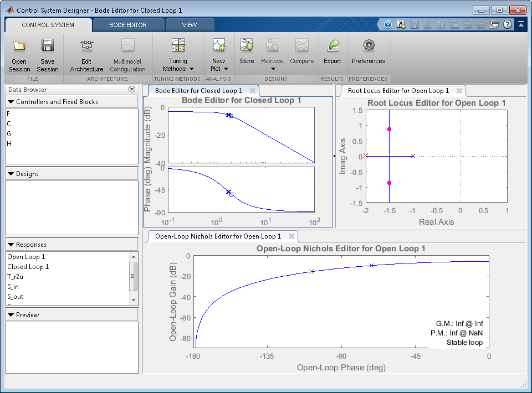Collapse the Preview section

coord(11,315)
